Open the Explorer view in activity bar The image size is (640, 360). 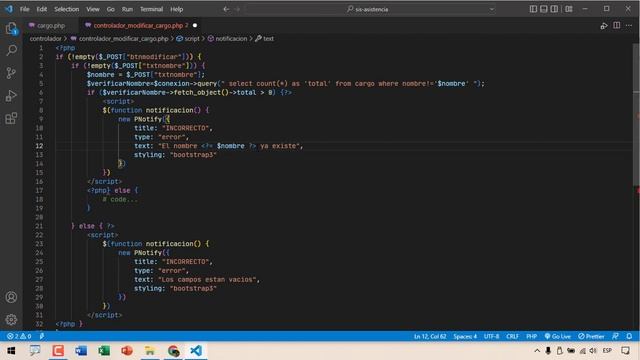tap(11, 29)
